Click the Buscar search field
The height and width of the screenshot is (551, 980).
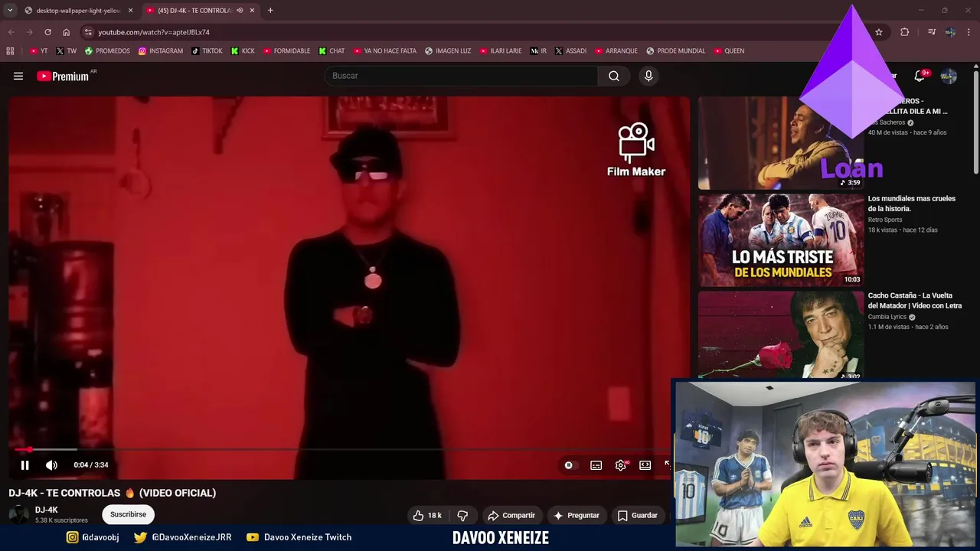click(x=462, y=76)
